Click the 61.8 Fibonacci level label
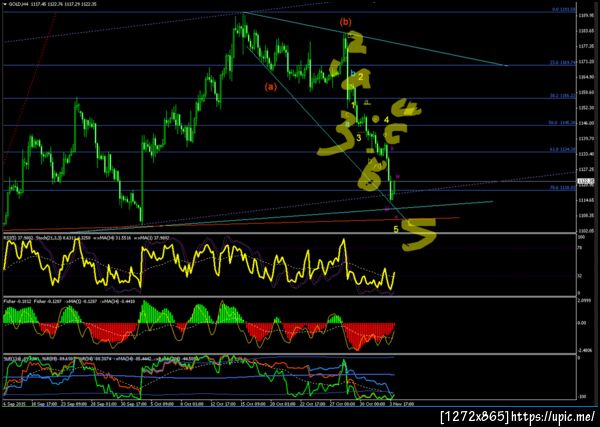This screenshot has width=600, height=427. point(563,150)
